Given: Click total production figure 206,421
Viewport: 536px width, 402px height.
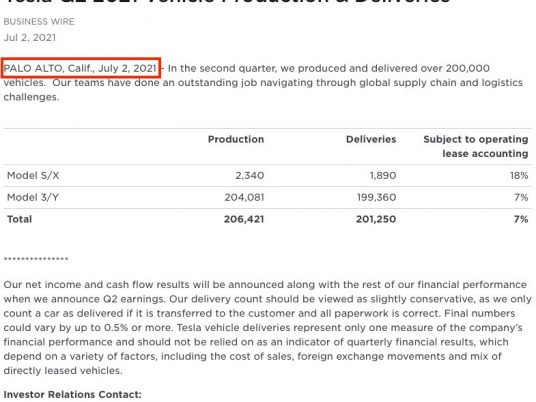Looking at the screenshot, I should [x=244, y=219].
